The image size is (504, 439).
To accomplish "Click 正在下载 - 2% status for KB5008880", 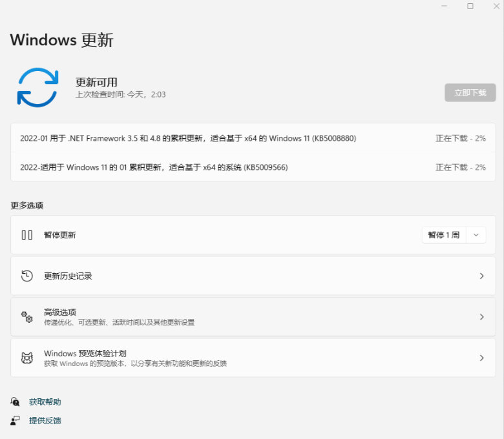I will click(x=461, y=138).
